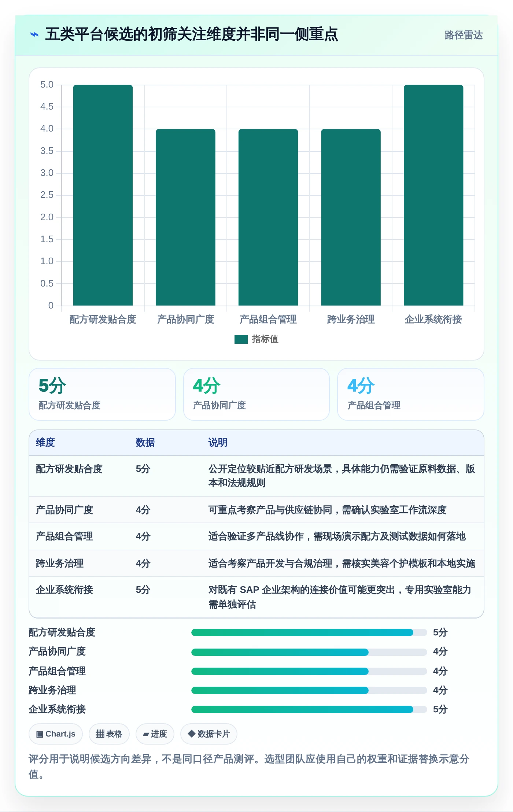Select the 表格 tag chip
This screenshot has width=513, height=812.
109,734
